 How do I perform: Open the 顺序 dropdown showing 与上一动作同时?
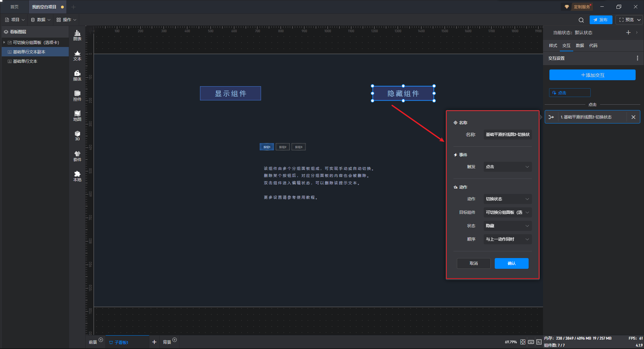point(507,239)
